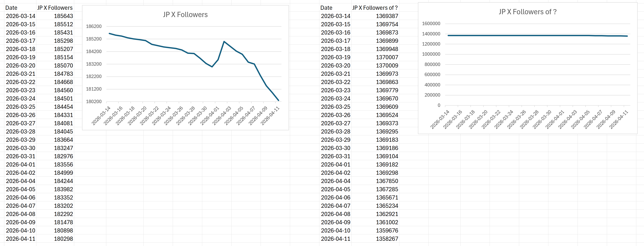
Task: Click the 186200 axis label in left chart
Action: coord(94,26)
